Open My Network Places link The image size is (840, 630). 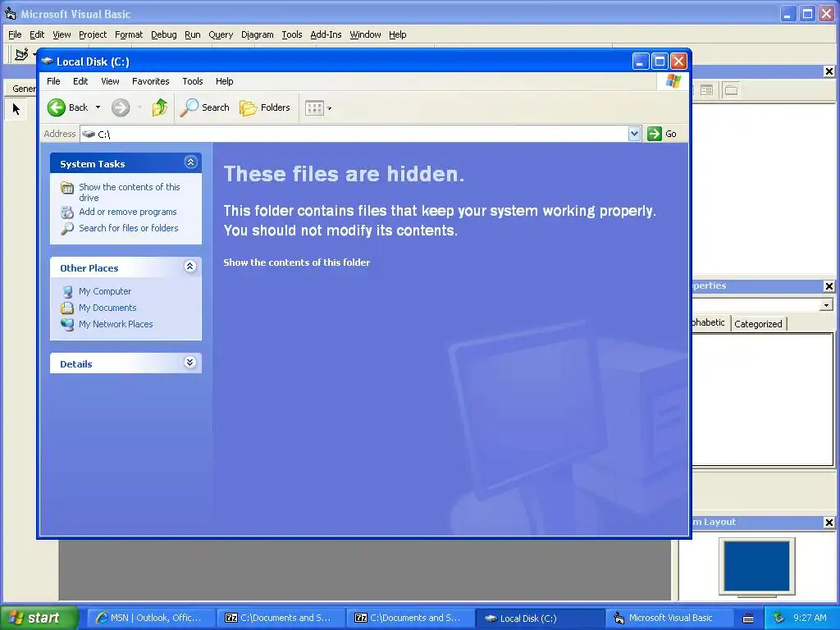click(x=116, y=324)
